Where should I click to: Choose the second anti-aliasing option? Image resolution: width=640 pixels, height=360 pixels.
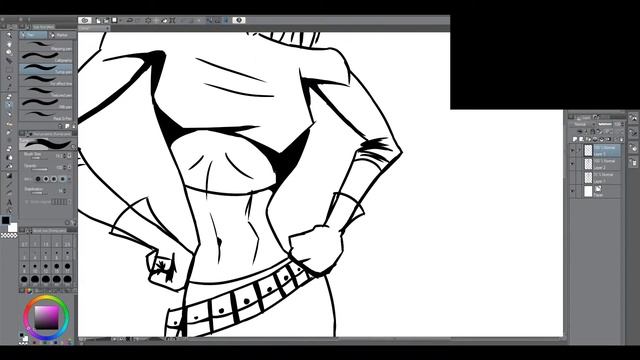tap(46, 179)
